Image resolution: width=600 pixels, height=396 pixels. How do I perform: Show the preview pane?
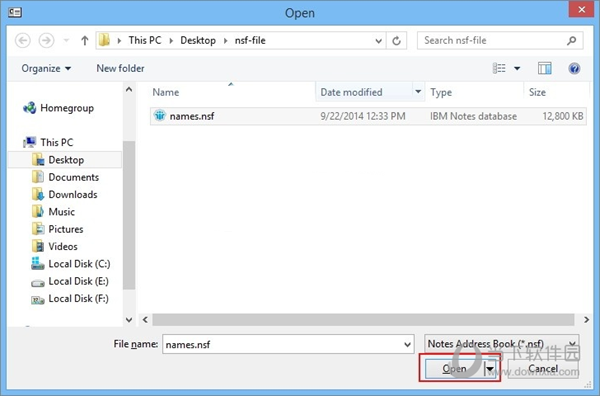[545, 68]
